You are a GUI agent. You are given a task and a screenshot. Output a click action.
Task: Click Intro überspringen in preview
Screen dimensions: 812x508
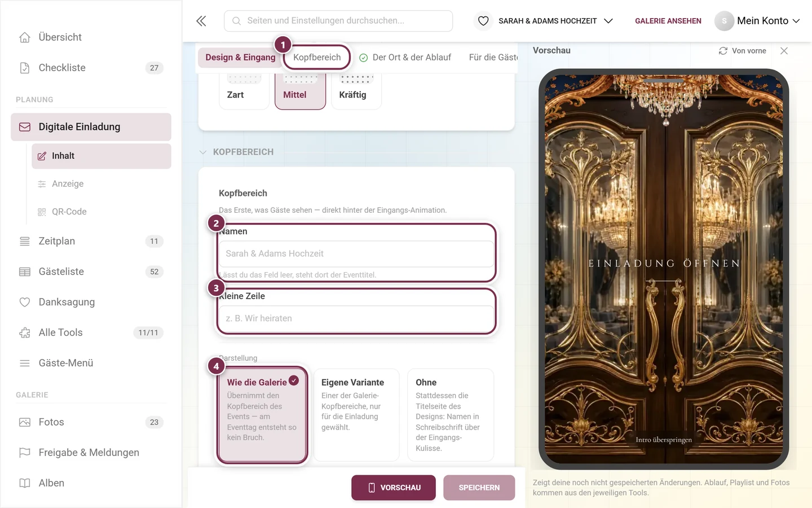664,440
